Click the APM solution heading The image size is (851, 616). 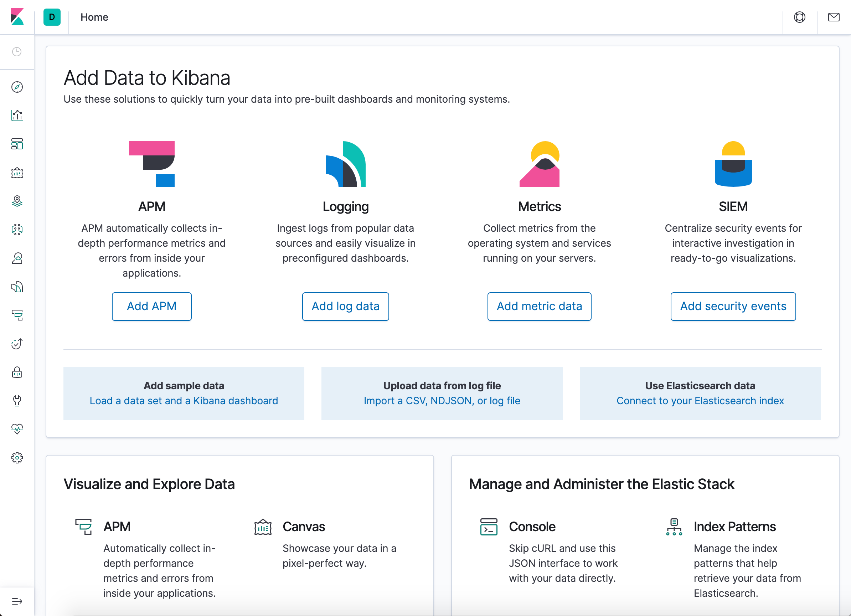pos(151,206)
